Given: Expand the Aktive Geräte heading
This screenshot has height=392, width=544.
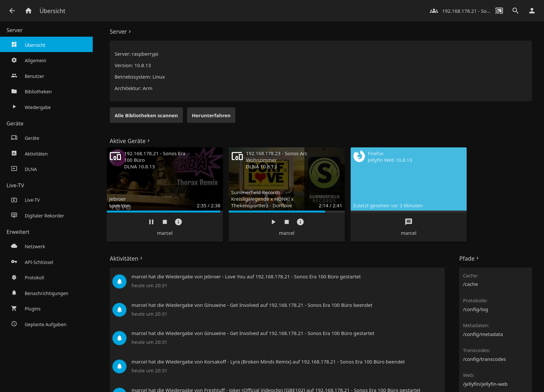Looking at the screenshot, I should 130,141.
